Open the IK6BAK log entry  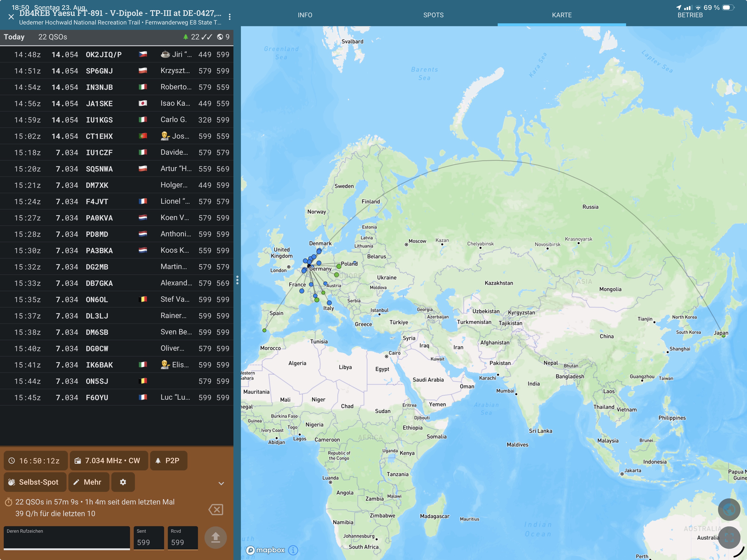point(116,365)
